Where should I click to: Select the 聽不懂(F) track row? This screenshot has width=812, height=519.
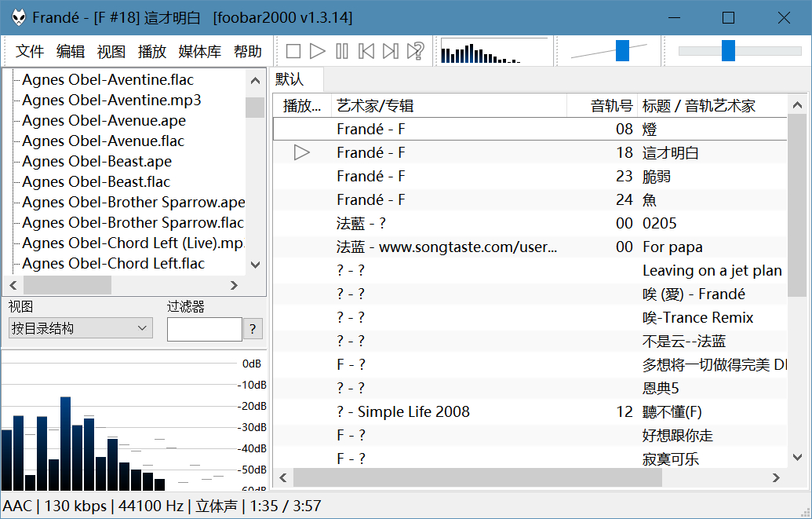coord(530,411)
